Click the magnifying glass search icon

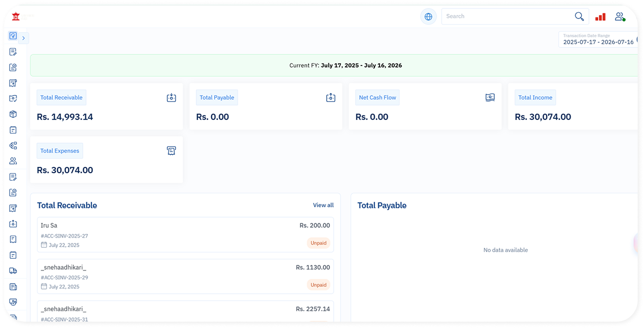[x=579, y=16]
